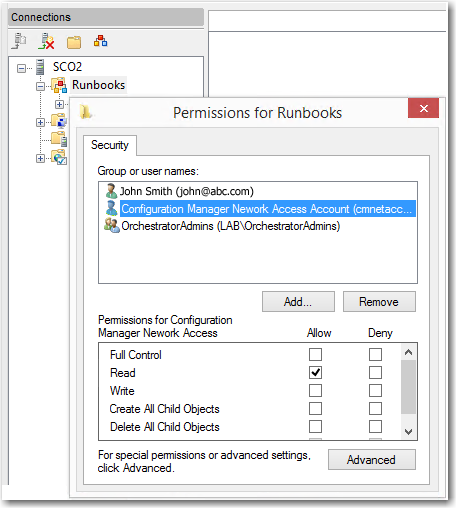
Task: Click the connect to server toolbar icon
Action: pyautogui.click(x=19, y=41)
